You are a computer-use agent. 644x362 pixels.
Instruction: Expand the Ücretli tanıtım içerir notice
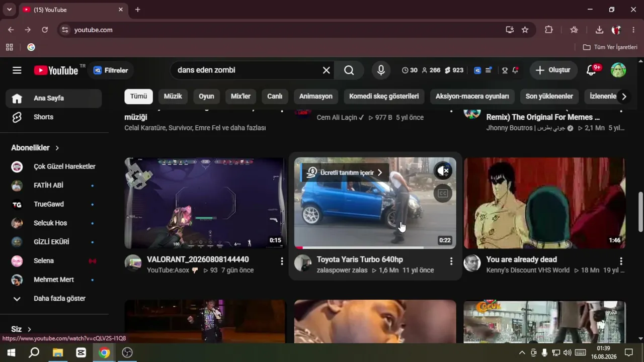point(345,172)
